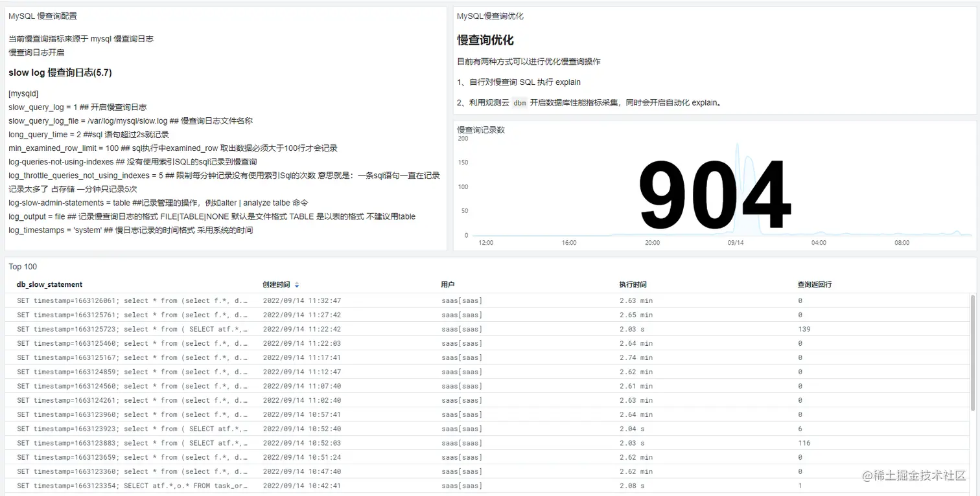Click the [mysqld] section line

pos(23,93)
